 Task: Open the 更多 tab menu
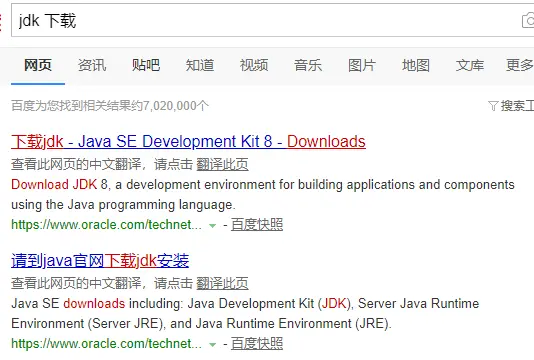520,65
